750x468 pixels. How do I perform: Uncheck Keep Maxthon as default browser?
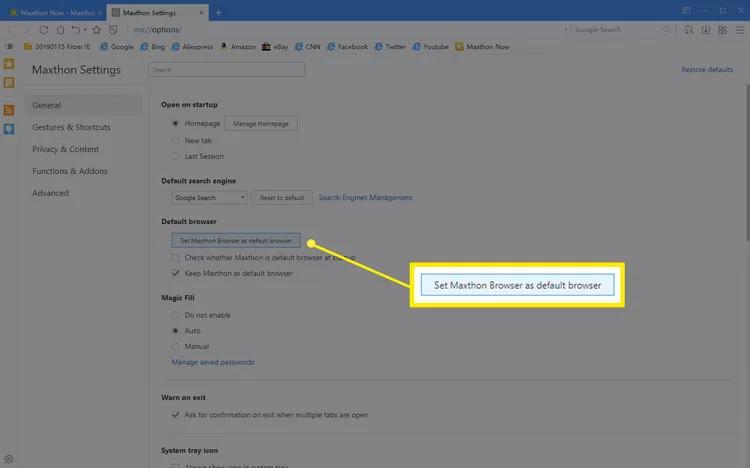tap(176, 273)
